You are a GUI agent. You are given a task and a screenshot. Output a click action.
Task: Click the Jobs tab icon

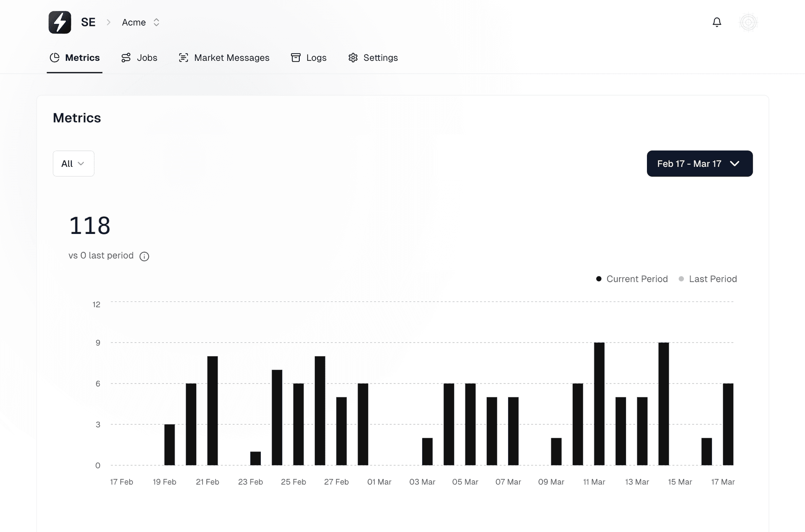pyautogui.click(x=126, y=57)
